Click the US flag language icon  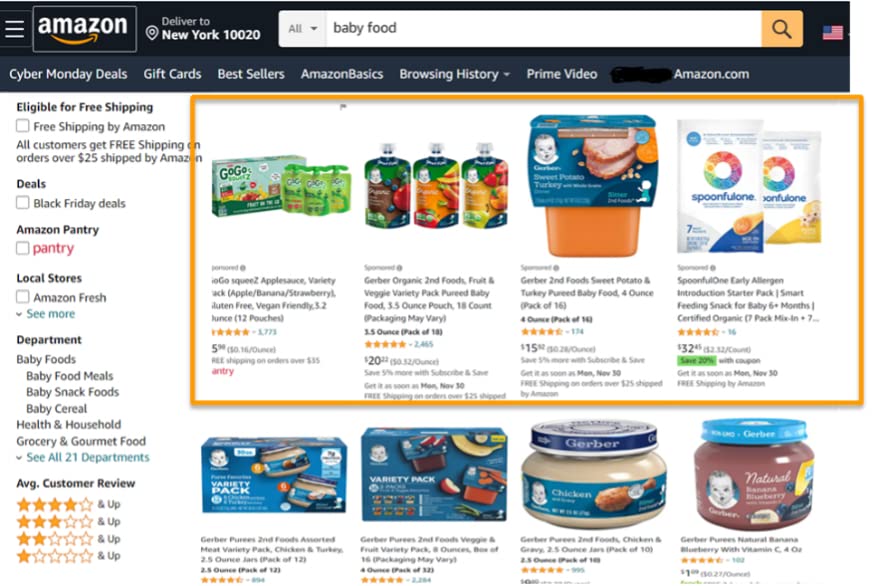click(832, 32)
